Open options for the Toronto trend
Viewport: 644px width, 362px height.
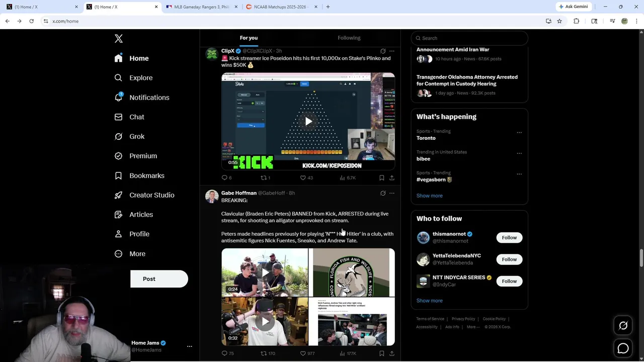519,133
